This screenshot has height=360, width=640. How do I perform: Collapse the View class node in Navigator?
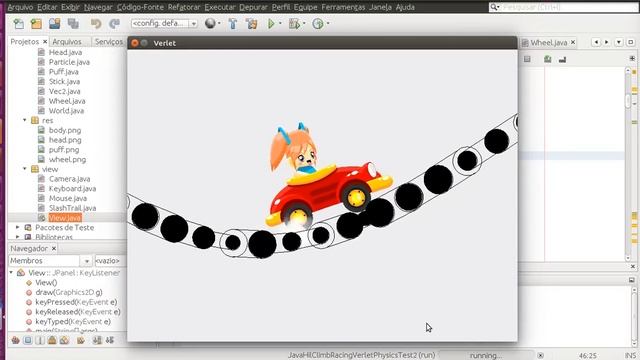(11, 273)
